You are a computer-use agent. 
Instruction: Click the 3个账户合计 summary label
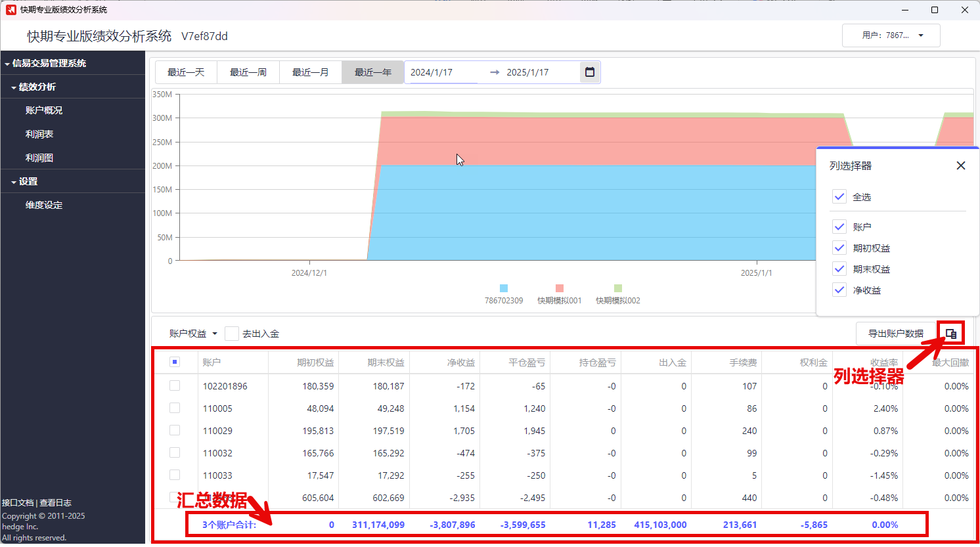pos(229,525)
